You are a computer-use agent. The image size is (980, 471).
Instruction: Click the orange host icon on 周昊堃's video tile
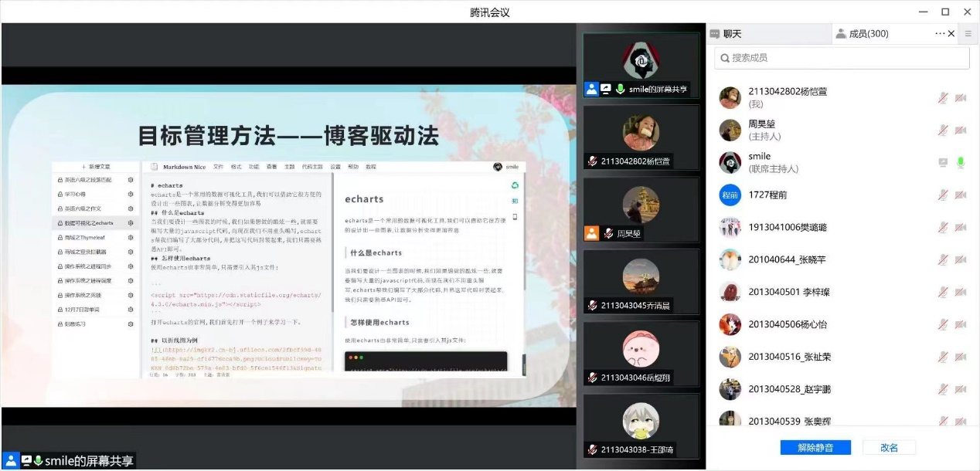point(591,232)
